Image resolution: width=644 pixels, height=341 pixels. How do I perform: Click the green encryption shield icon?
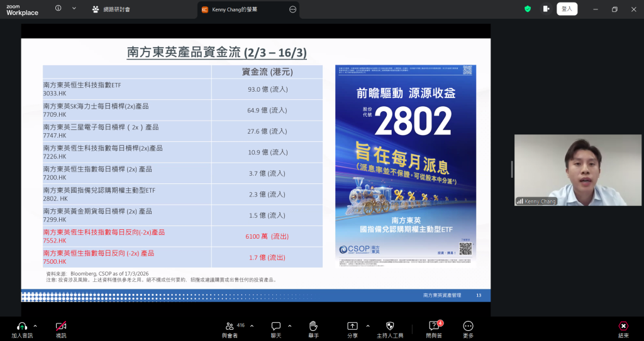(x=528, y=9)
